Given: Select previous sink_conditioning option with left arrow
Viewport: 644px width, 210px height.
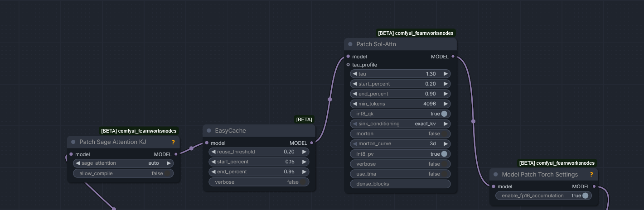Looking at the screenshot, I should pos(355,124).
